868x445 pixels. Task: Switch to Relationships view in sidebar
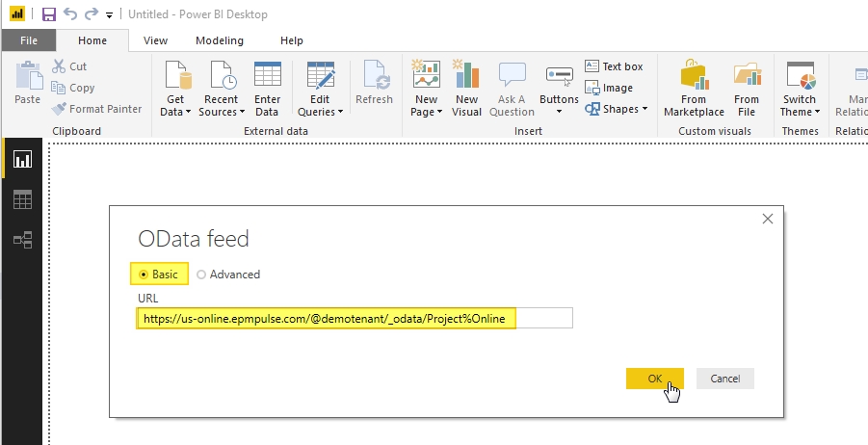pyautogui.click(x=22, y=240)
